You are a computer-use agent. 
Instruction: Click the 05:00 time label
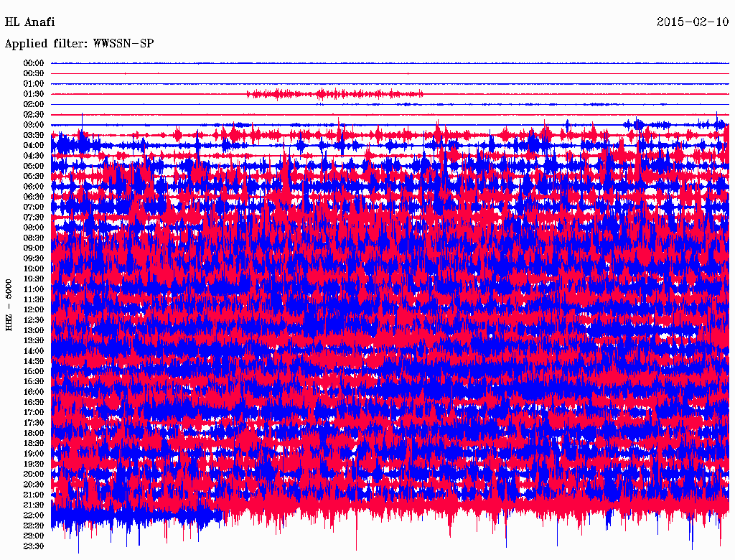(33, 166)
